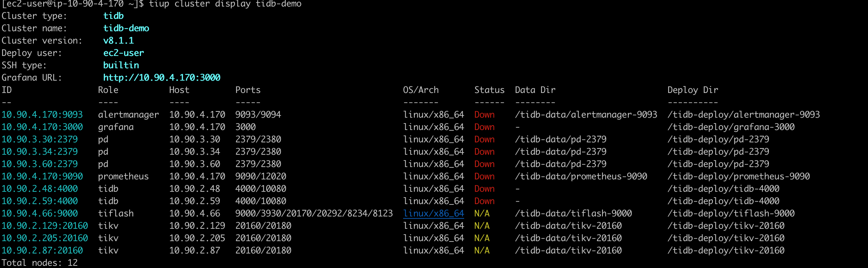Click the N/A status in tiflash row
This screenshot has height=268, width=868.
(482, 214)
